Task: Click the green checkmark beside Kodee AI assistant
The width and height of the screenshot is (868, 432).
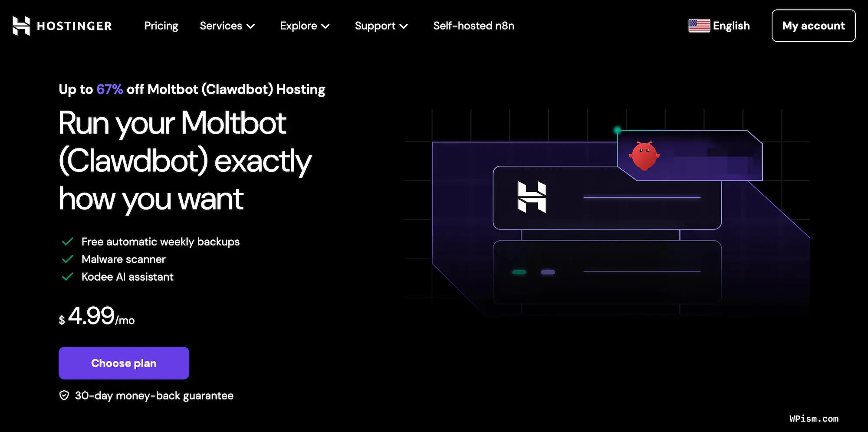Action: pos(67,276)
